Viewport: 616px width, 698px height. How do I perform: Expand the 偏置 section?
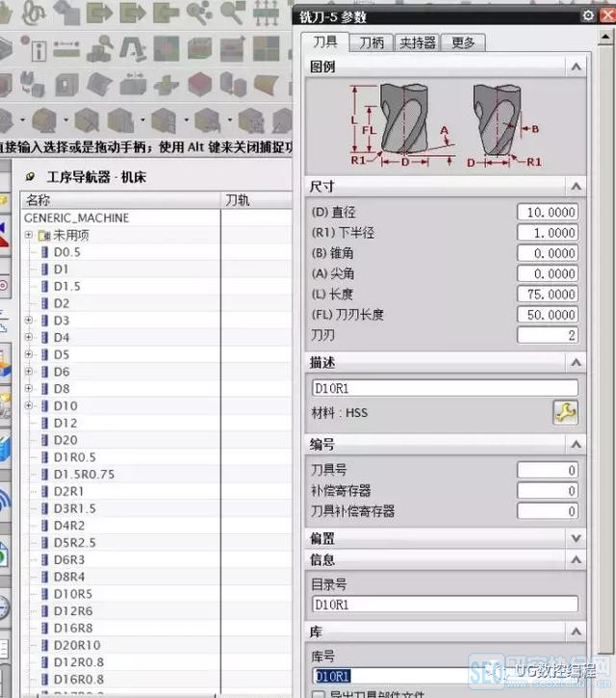coord(576,538)
